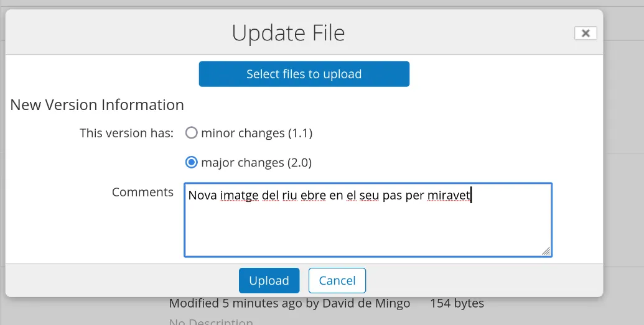
Task: Place cursor on 'imatge' in the comment
Action: click(x=239, y=196)
